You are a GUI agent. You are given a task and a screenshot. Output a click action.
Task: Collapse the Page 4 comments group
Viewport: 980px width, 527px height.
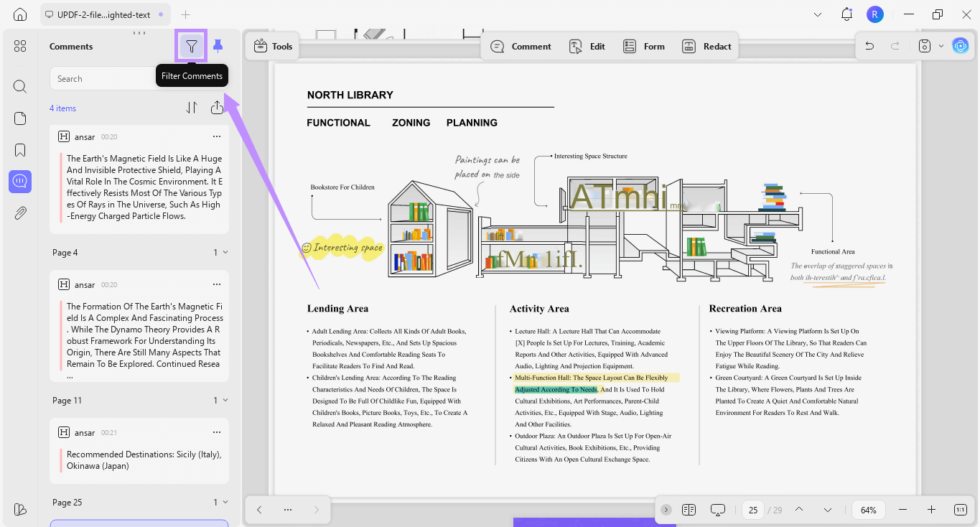point(225,253)
